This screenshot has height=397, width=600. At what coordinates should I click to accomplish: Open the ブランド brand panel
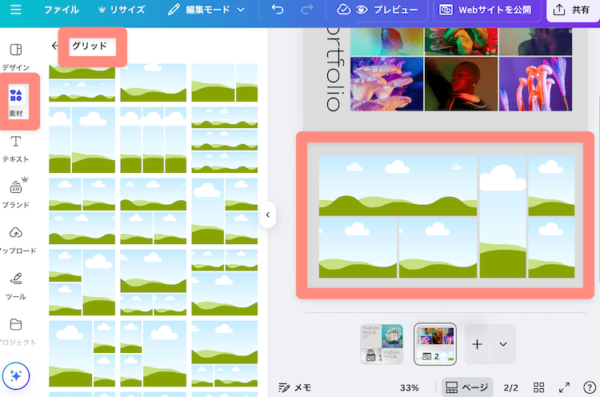click(x=16, y=194)
